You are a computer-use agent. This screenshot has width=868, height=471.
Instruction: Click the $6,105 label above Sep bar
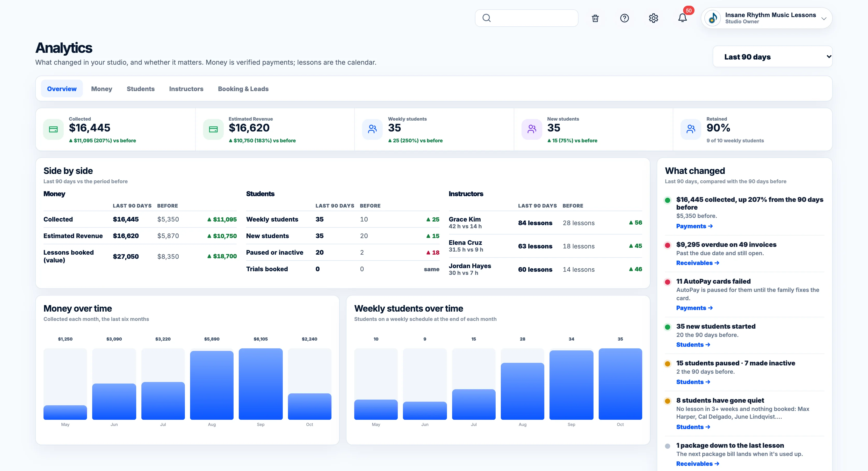[x=261, y=339]
